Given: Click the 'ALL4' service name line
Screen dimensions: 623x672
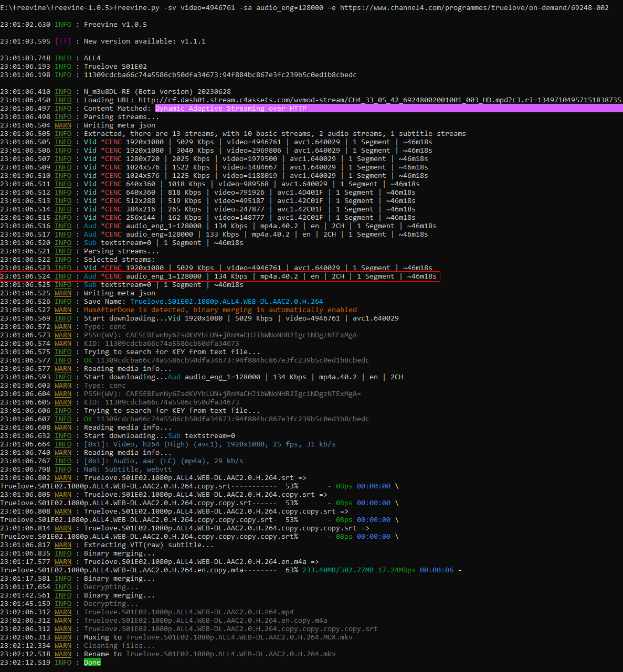Looking at the screenshot, I should pyautogui.click(x=92, y=58).
